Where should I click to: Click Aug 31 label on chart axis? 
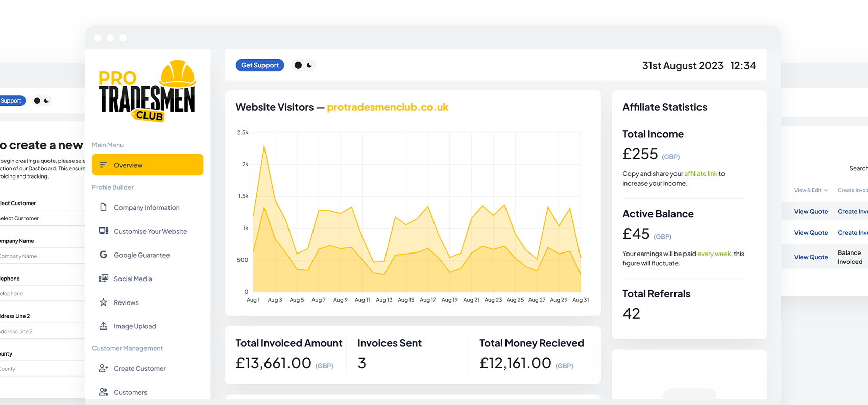tap(581, 300)
